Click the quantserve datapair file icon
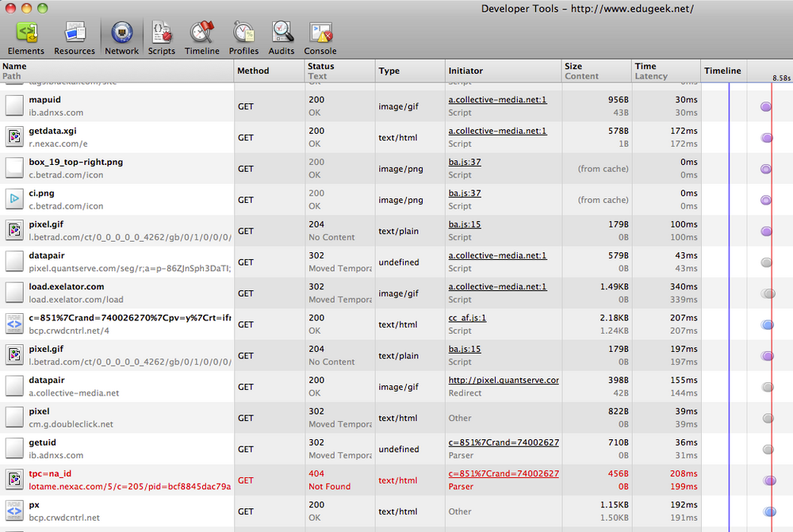This screenshot has width=793, height=532. [x=14, y=262]
